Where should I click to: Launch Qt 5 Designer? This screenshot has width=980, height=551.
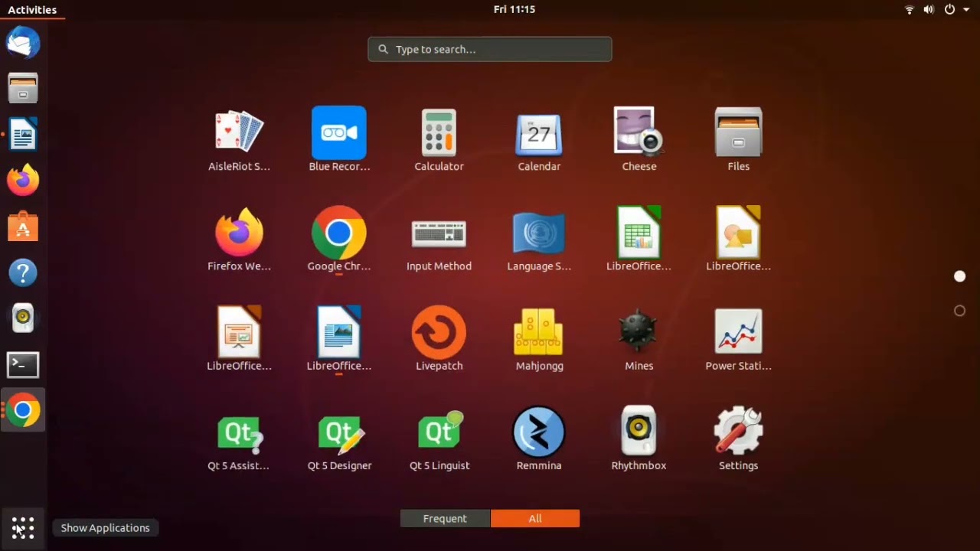339,439
